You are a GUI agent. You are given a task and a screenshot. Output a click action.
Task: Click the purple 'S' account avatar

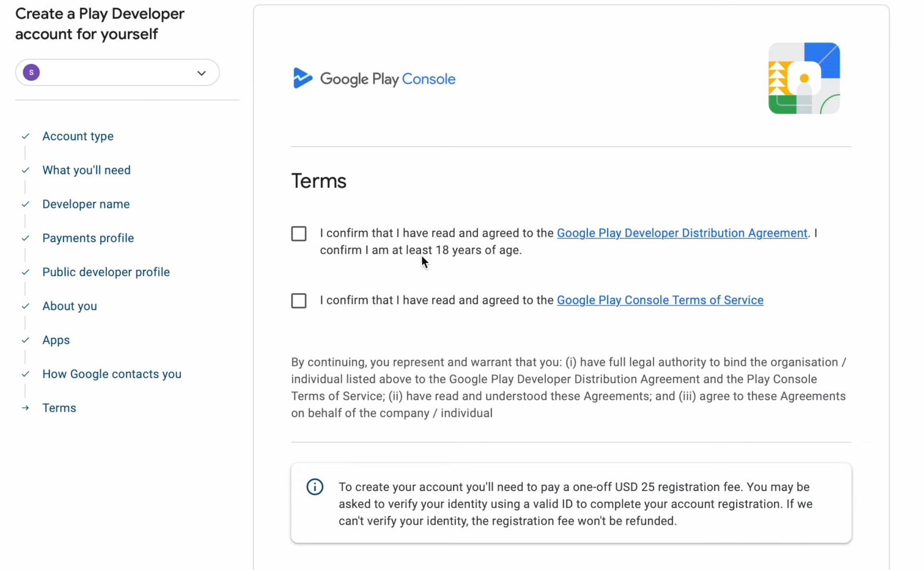(31, 73)
